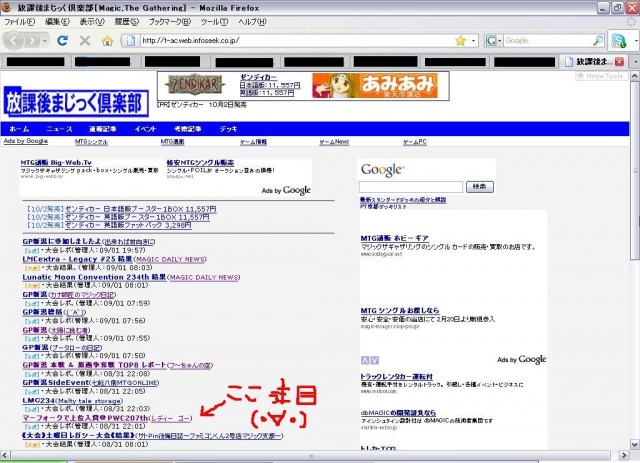640x463 pixels.
Task: Close the current tab with red X
Action: coord(619,62)
